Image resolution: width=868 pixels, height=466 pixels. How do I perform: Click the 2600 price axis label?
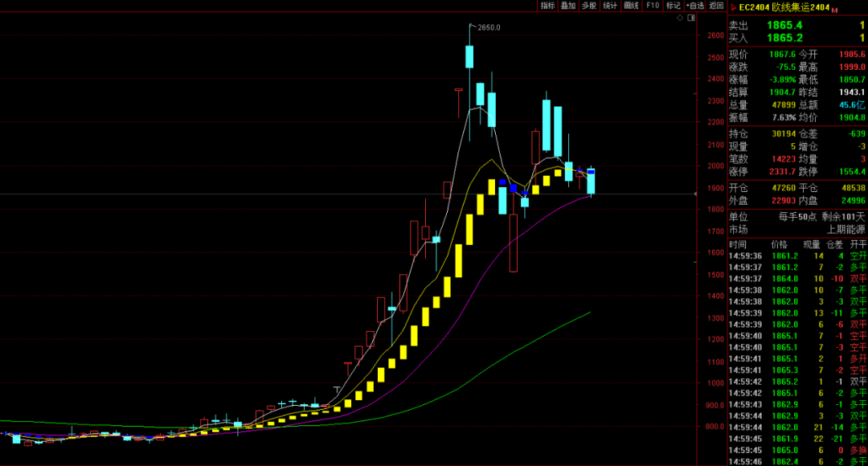[x=715, y=35]
